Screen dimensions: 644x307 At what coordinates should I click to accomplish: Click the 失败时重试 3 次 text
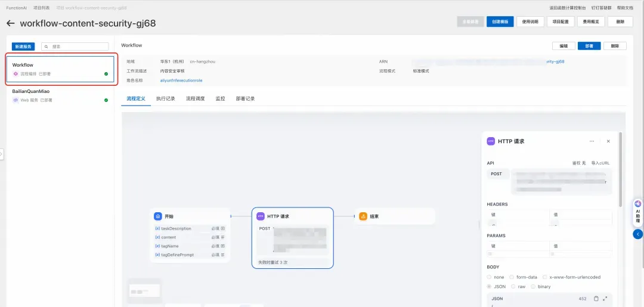click(x=273, y=262)
